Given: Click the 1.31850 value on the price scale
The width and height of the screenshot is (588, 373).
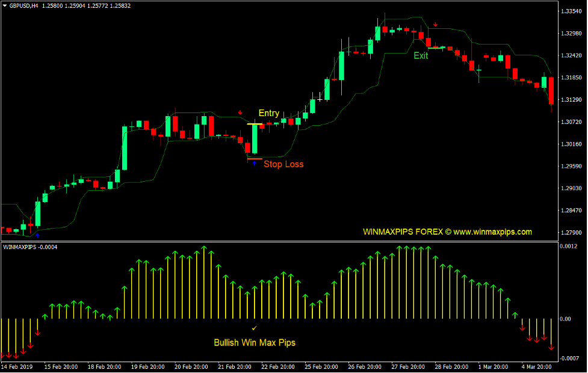Looking at the screenshot, I should coord(571,77).
